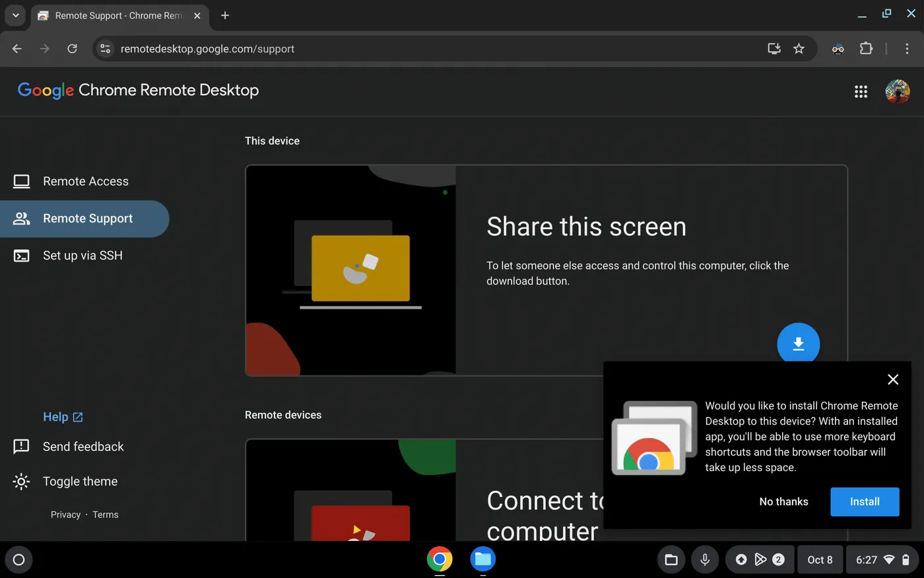Open a new tab with plus
The height and width of the screenshot is (578, 924).
coord(225,15)
